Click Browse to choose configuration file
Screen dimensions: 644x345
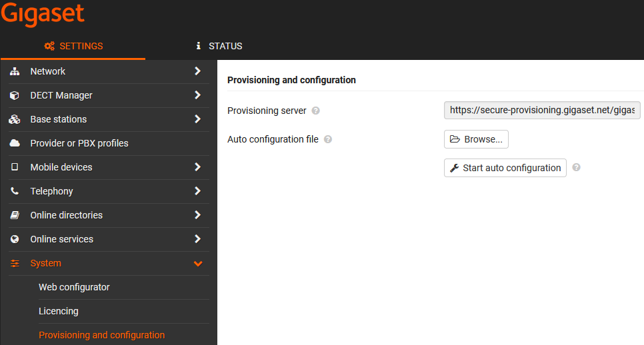(476, 139)
